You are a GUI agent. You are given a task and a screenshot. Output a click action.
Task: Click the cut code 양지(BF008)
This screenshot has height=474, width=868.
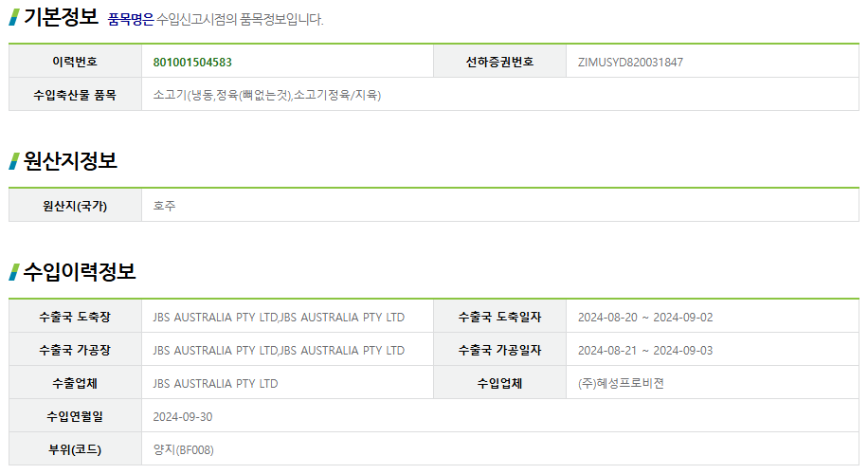[x=184, y=449]
